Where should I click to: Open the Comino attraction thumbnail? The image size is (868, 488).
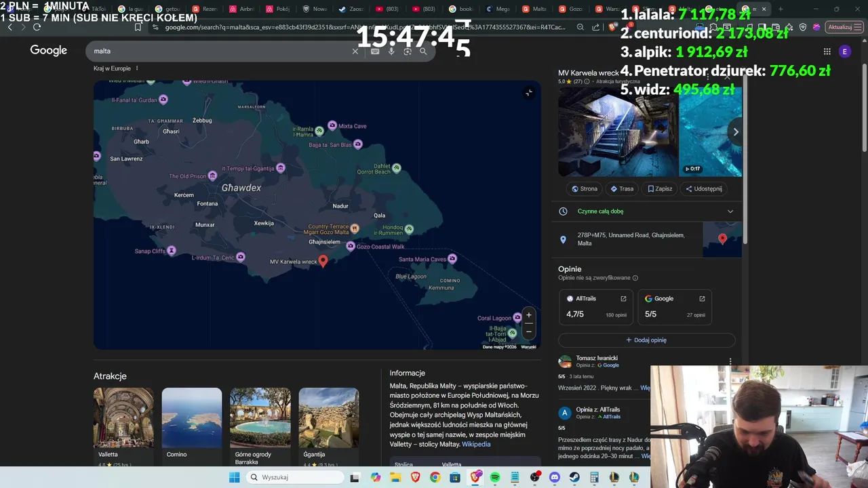click(191, 418)
